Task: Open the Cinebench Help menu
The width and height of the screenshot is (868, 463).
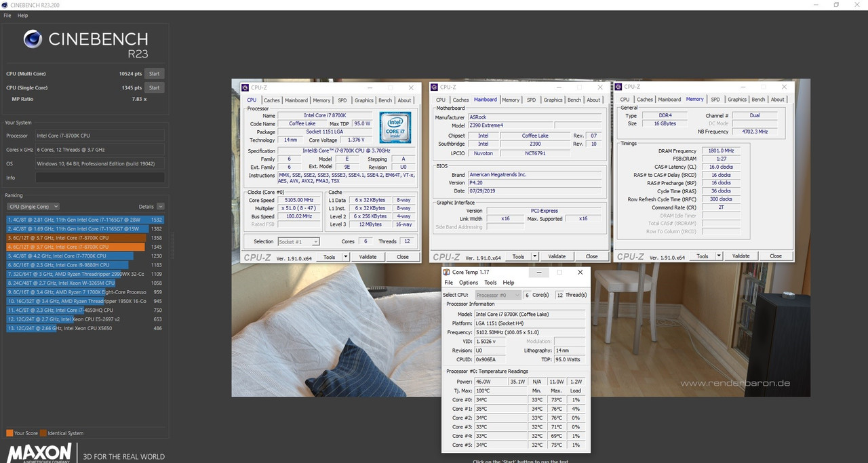Action: point(22,15)
